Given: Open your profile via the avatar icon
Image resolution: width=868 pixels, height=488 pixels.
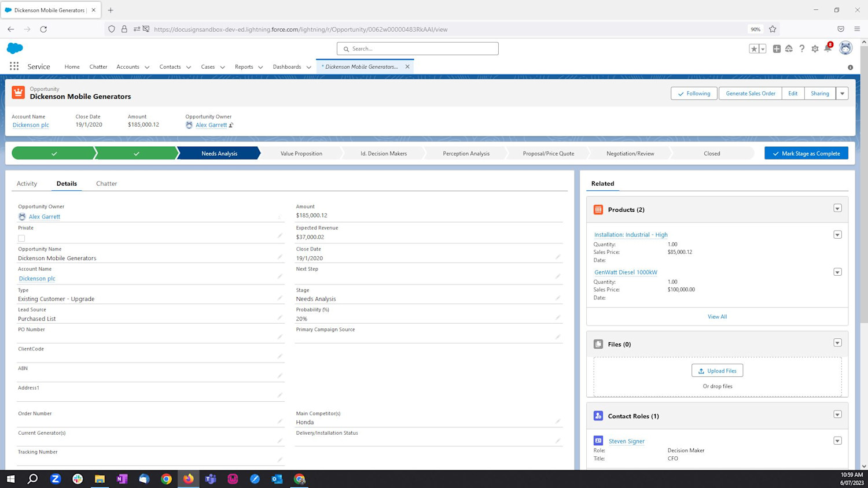Looking at the screenshot, I should (845, 49).
